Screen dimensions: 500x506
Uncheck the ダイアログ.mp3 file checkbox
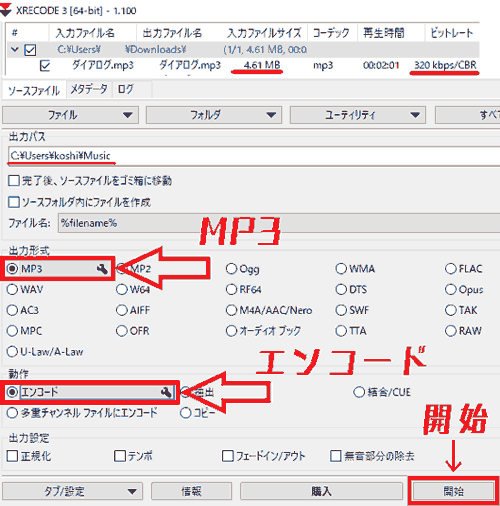45,66
